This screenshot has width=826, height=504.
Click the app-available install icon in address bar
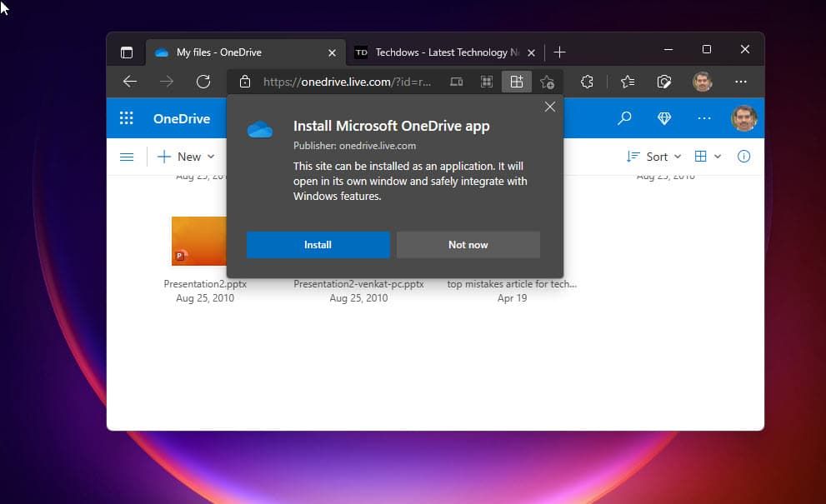coord(517,82)
